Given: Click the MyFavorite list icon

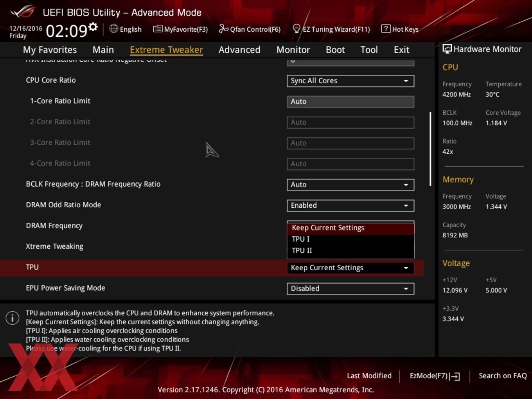Looking at the screenshot, I should coord(158,29).
